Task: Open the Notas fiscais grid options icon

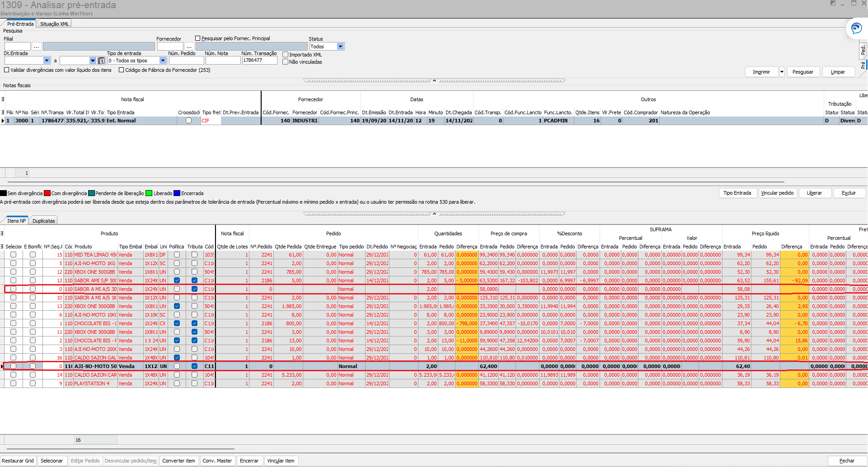Action: [x=3, y=99]
